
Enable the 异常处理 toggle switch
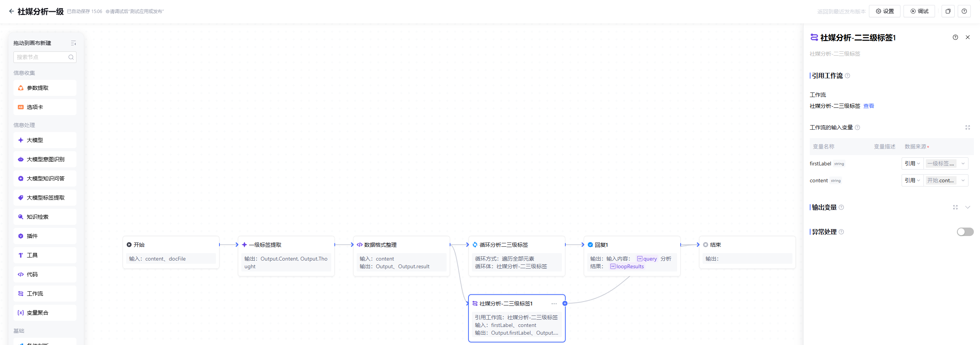tap(965, 232)
